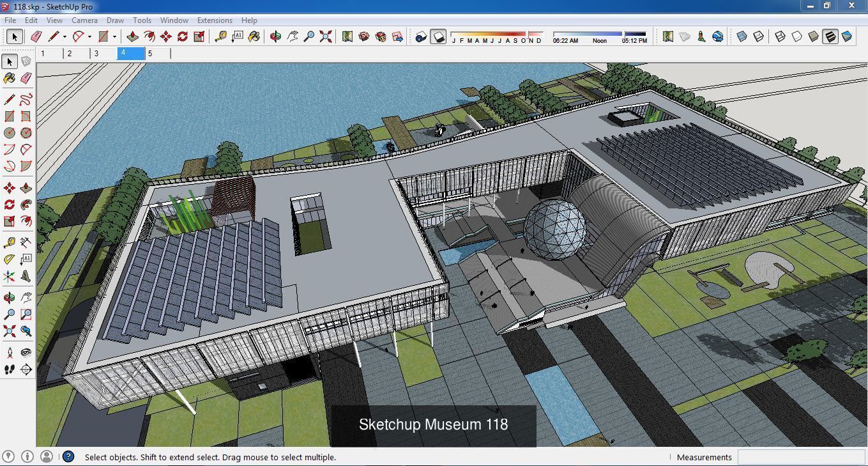Toggle X-Ray face style
This screenshot has height=466, width=868.
(742, 36)
